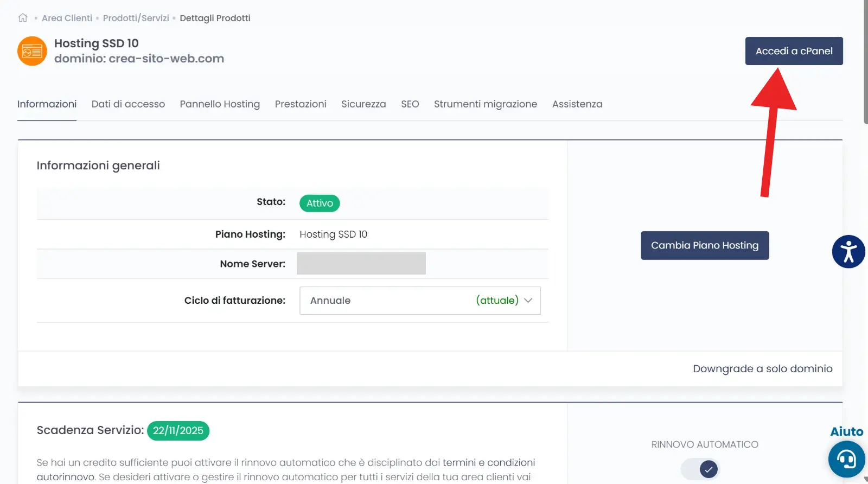
Task: Toggle the Rinnovo Automatico switch
Action: (x=701, y=469)
